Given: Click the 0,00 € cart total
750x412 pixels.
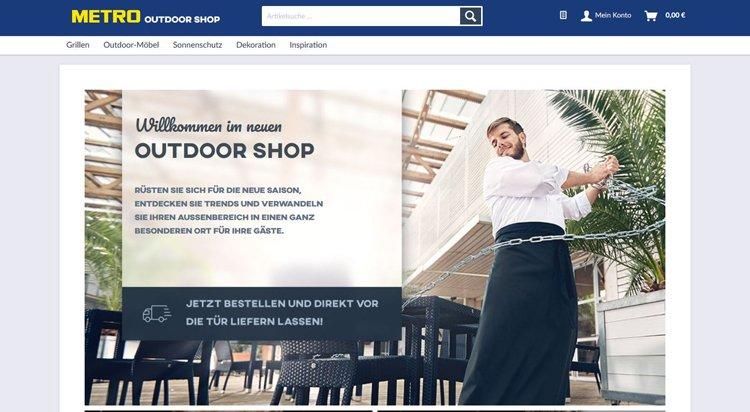Looking at the screenshot, I should coord(675,15).
